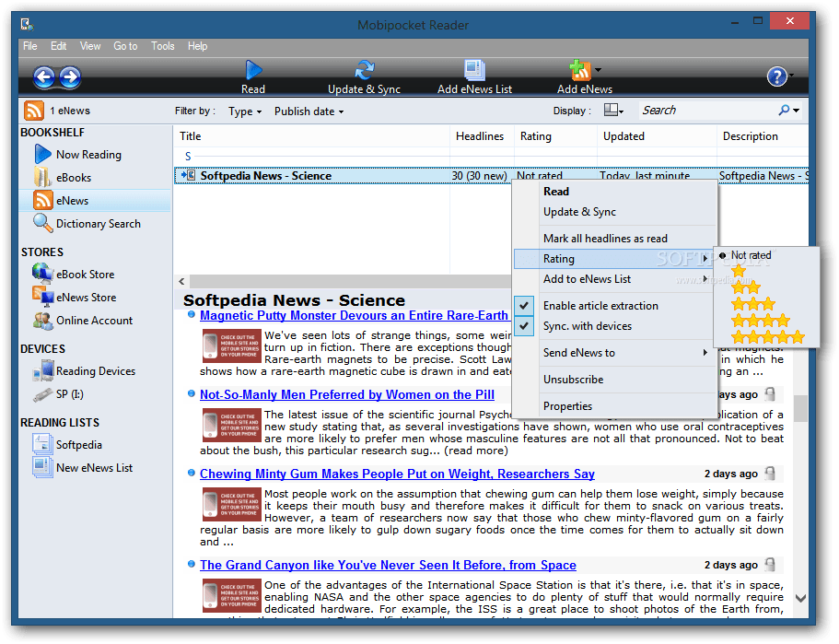Expand the Rating submenu
This screenshot has width=839, height=644.
[x=615, y=259]
